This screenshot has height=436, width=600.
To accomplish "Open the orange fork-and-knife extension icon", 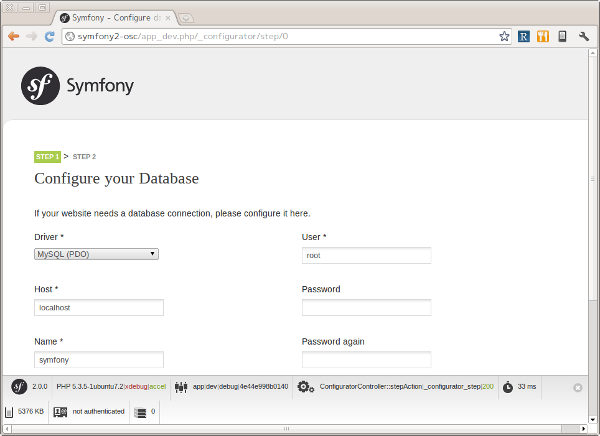I will point(543,36).
